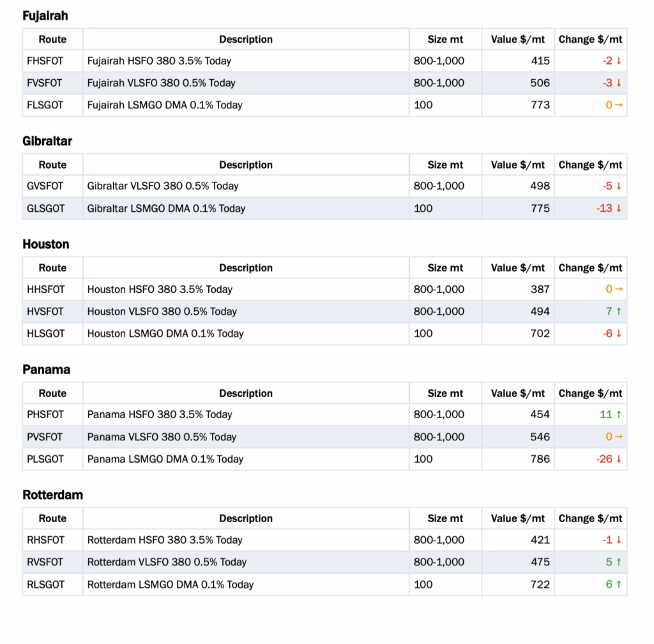Select the GVSFOT route code
The image size is (654, 644).
pos(45,186)
